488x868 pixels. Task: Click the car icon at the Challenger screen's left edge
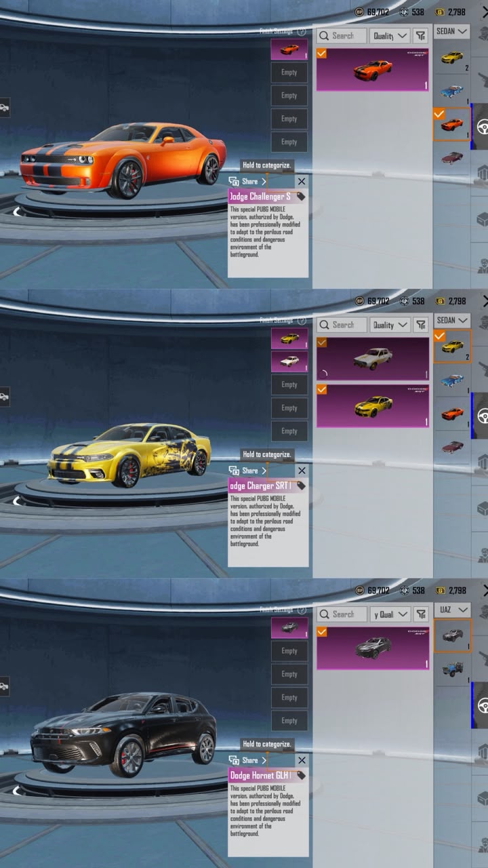click(x=4, y=107)
